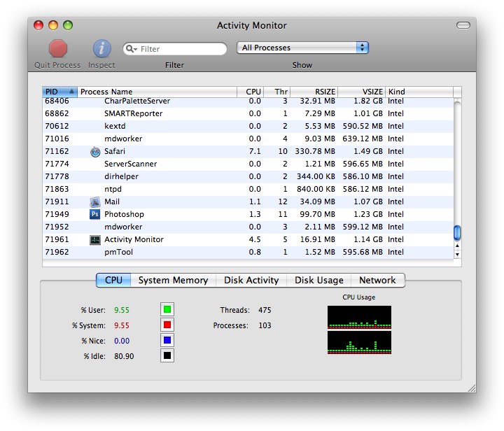This screenshot has height=431, width=504.
Task: Select the mdworker row with PID 71016
Action: coord(248,139)
